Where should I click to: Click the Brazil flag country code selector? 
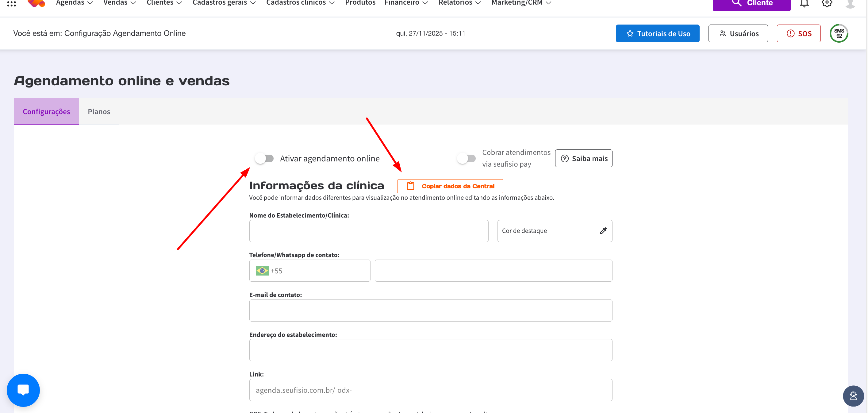[262, 271]
